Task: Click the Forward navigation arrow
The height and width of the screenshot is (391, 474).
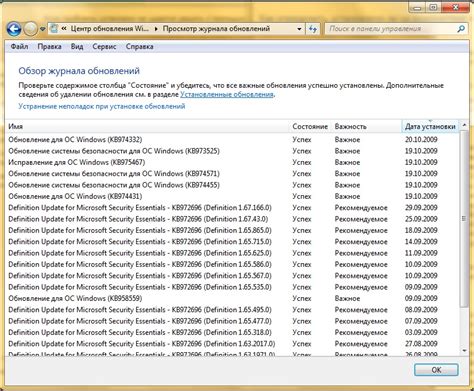Action: coord(31,29)
